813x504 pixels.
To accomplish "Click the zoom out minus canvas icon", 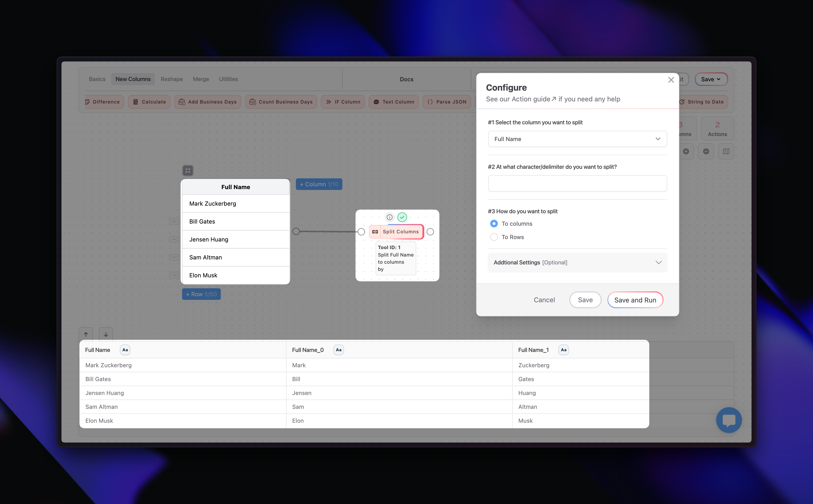I will pyautogui.click(x=706, y=151).
